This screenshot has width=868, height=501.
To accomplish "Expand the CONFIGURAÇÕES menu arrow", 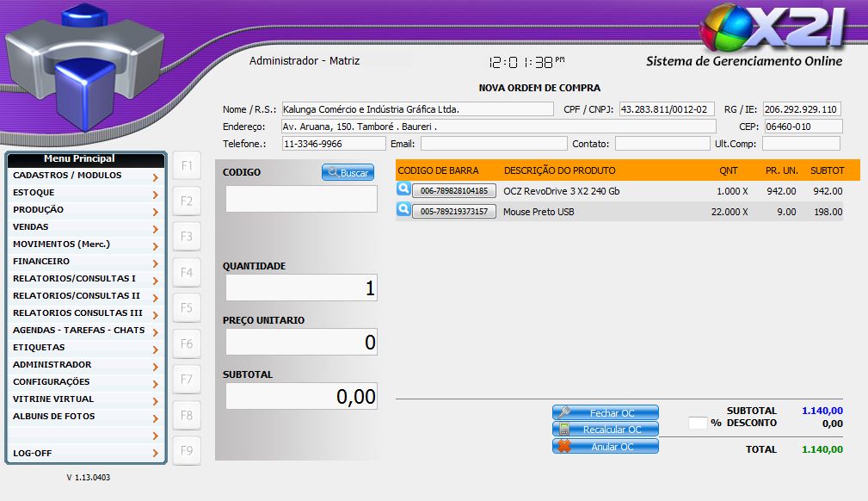I will click(x=155, y=384).
